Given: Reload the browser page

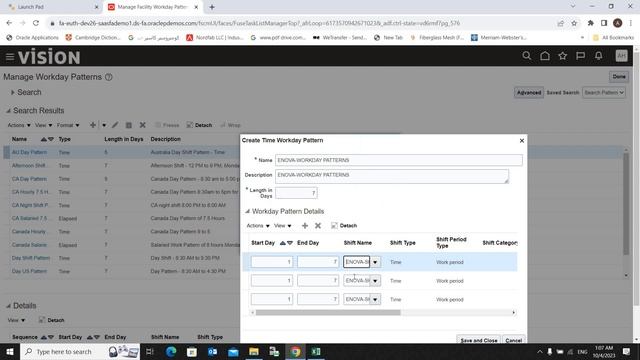Looking at the screenshot, I should coord(36,23).
